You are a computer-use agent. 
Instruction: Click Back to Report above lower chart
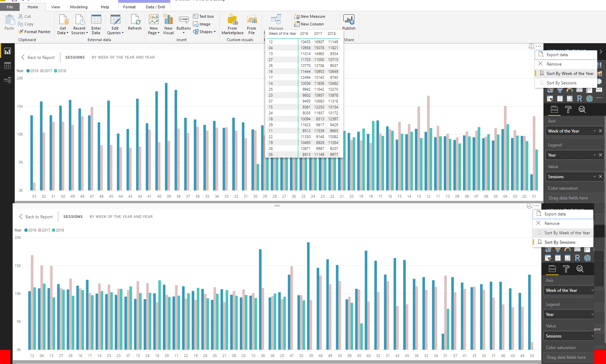coord(36,217)
